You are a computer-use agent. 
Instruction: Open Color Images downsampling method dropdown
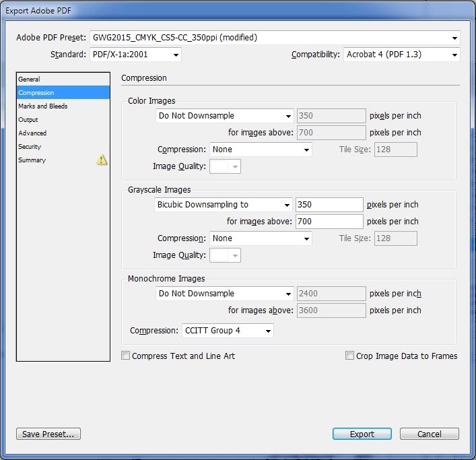point(225,116)
